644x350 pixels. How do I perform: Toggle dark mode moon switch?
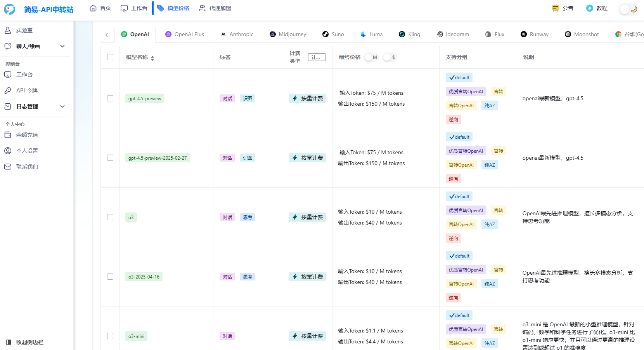(629, 9)
